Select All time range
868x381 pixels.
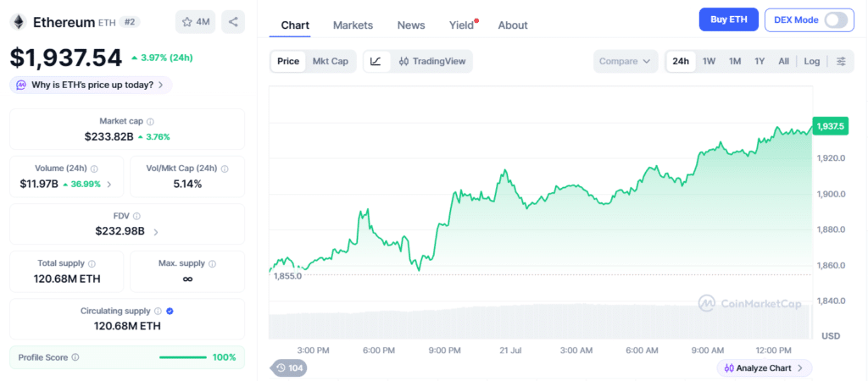(783, 61)
